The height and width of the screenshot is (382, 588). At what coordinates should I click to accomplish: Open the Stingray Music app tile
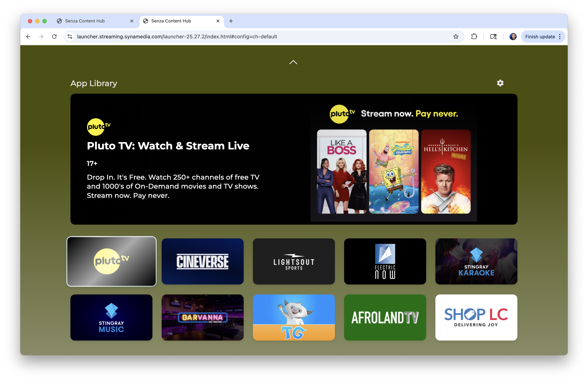point(111,317)
